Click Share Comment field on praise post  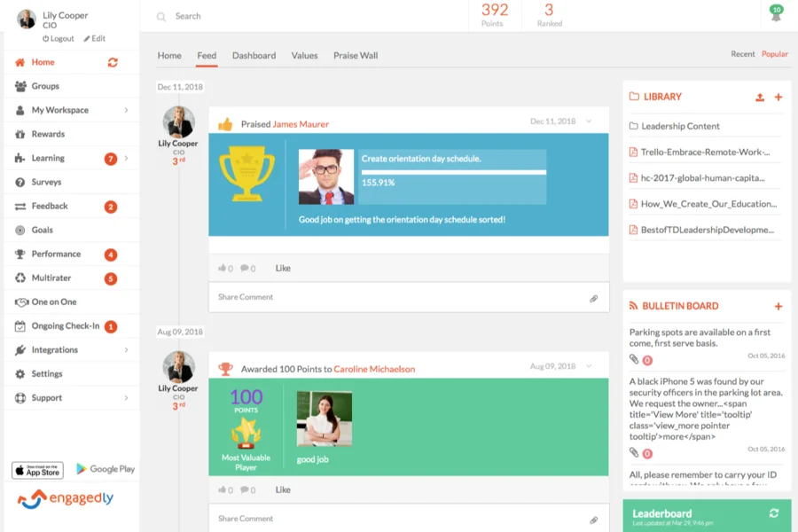tap(409, 297)
